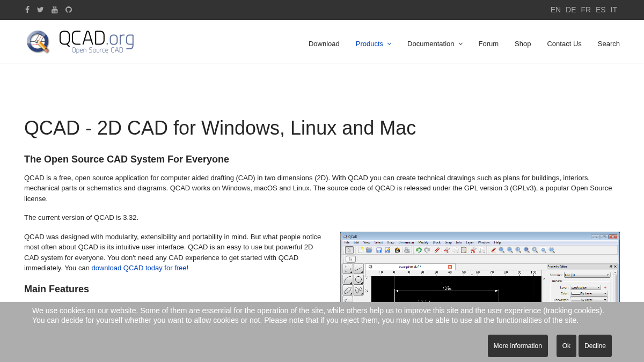
Task: Expand the Products dropdown menu
Action: [374, 43]
